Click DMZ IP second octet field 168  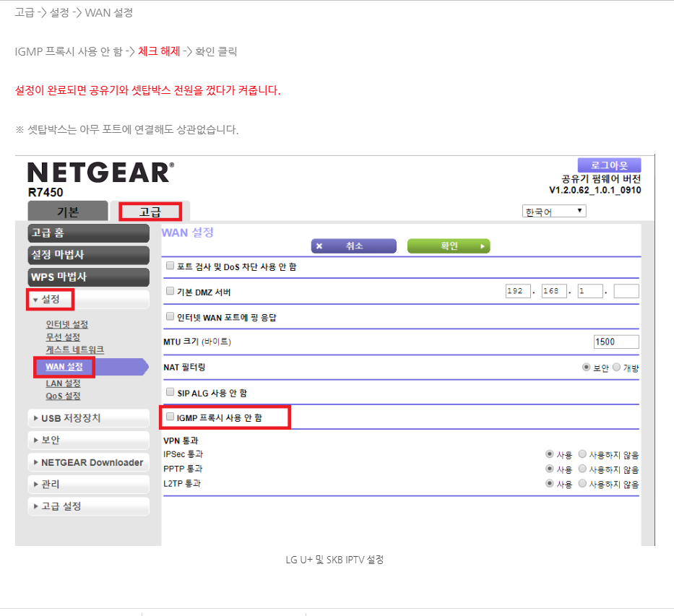click(x=554, y=291)
